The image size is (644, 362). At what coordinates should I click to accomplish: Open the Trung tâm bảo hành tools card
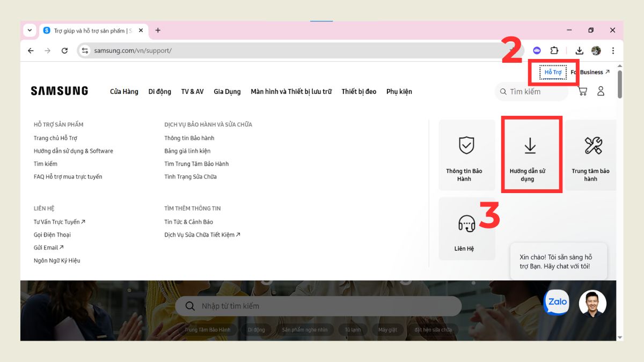[x=590, y=155]
